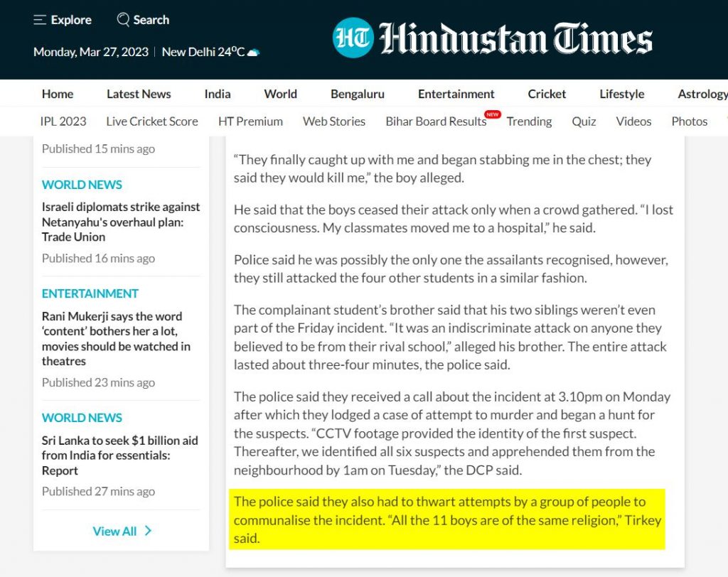This screenshot has height=577, width=728.
Task: Open the Astrology section
Action: 702,94
